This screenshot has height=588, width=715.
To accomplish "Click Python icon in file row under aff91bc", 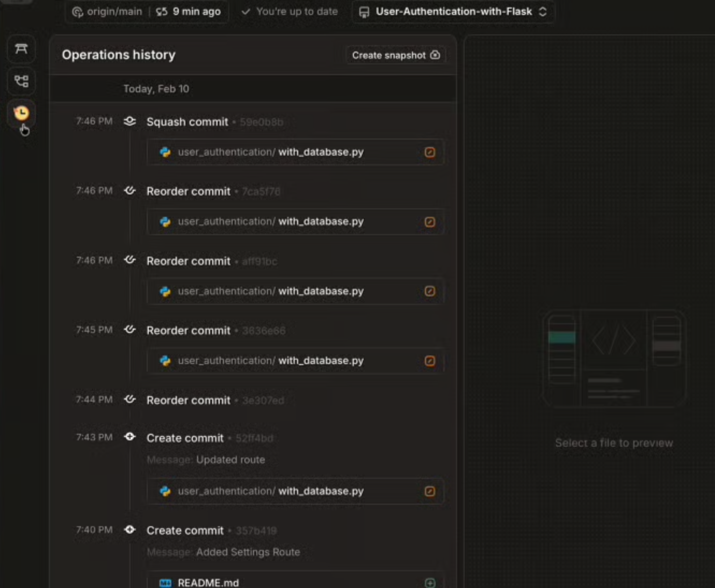I will click(x=165, y=291).
